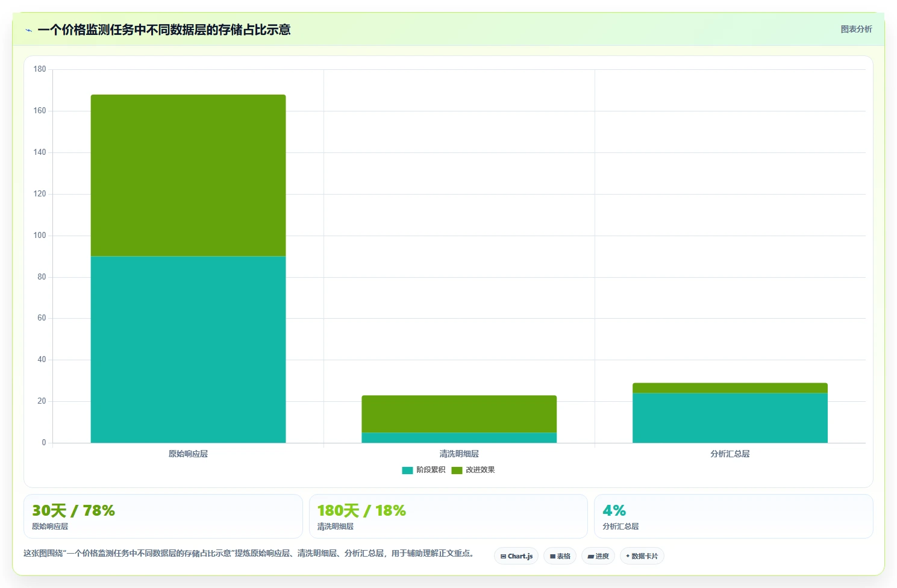
Task: Click the 原始响应层 x-axis label
Action: click(x=188, y=454)
